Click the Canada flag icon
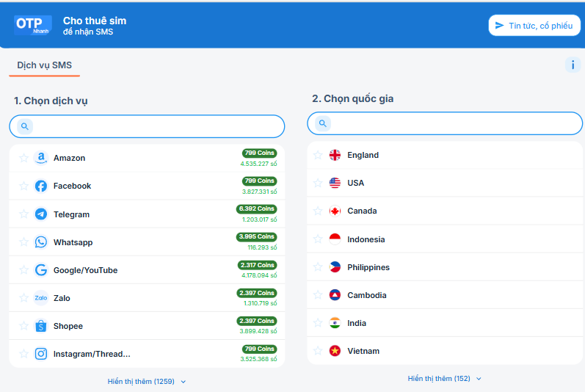The height and width of the screenshot is (392, 585). [x=335, y=211]
